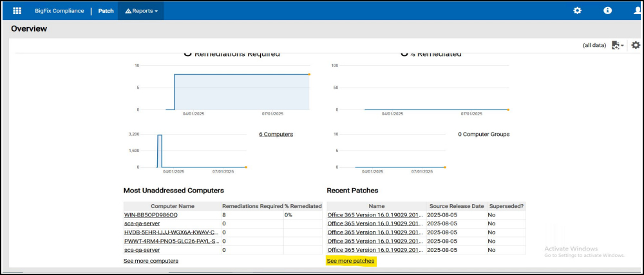Open computer WIN-BB5OPD986OQ
The width and height of the screenshot is (644, 275).
[x=151, y=214]
